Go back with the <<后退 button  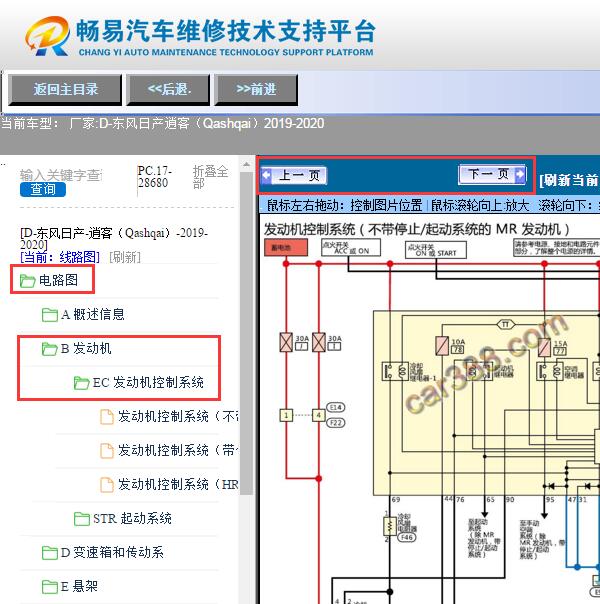tap(168, 89)
